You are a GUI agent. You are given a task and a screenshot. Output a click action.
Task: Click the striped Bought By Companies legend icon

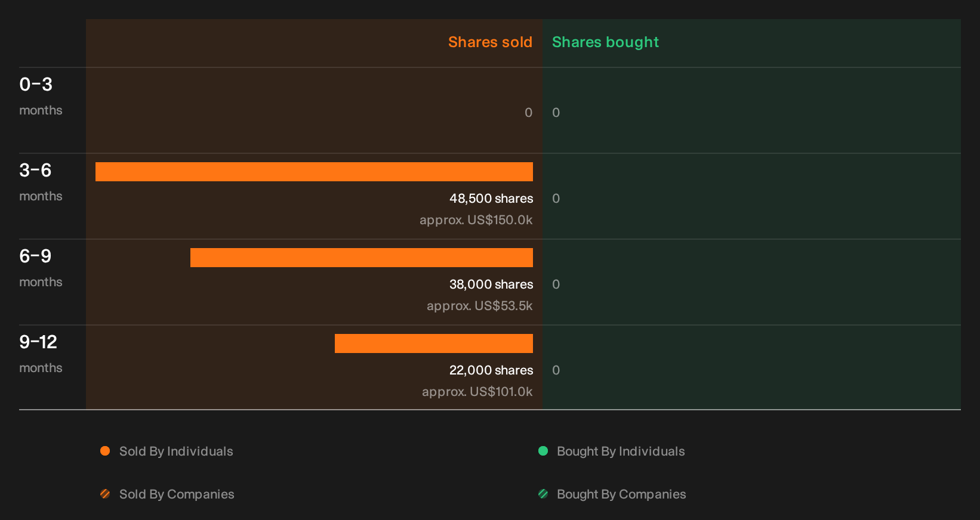pos(543,494)
